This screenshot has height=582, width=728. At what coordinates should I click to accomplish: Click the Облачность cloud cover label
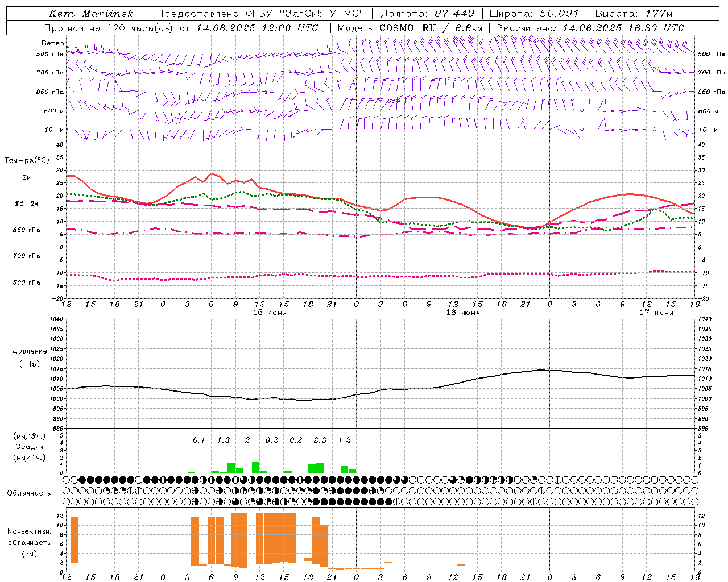[x=29, y=493]
